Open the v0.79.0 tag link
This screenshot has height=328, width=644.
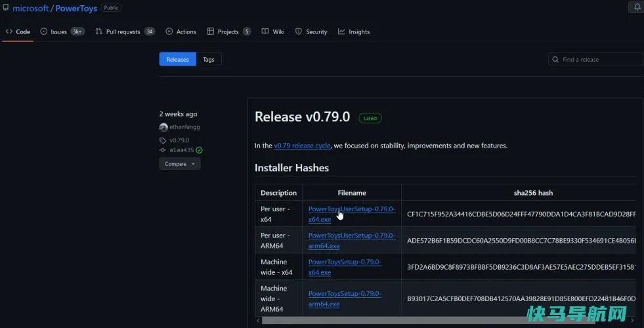tap(179, 140)
